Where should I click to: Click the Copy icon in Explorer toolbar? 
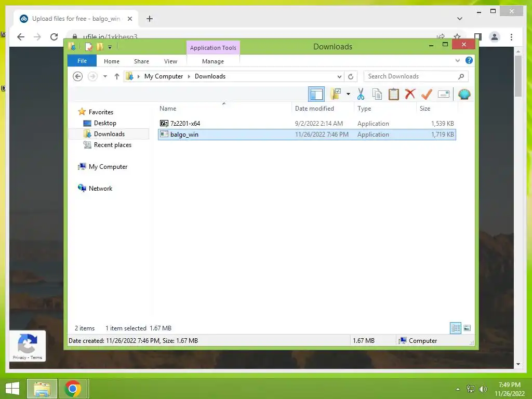[377, 95]
